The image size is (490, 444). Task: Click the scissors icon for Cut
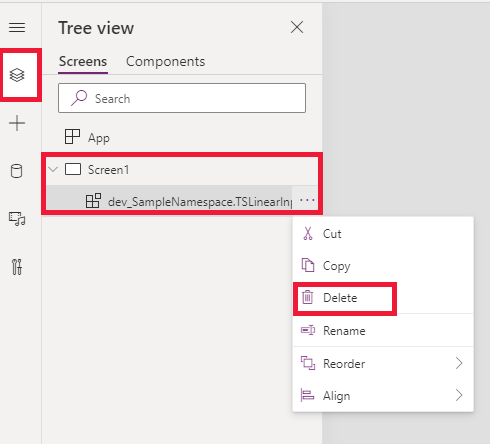pos(308,234)
